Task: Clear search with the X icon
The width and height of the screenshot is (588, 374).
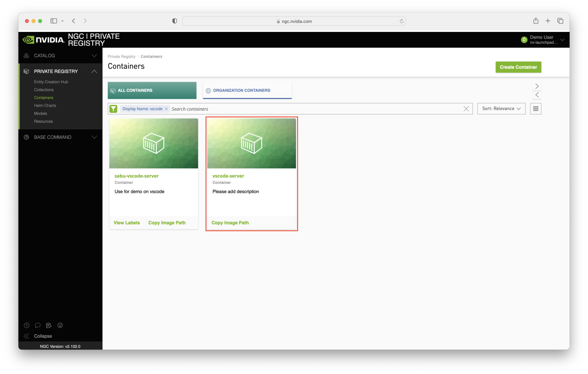Action: (x=466, y=109)
